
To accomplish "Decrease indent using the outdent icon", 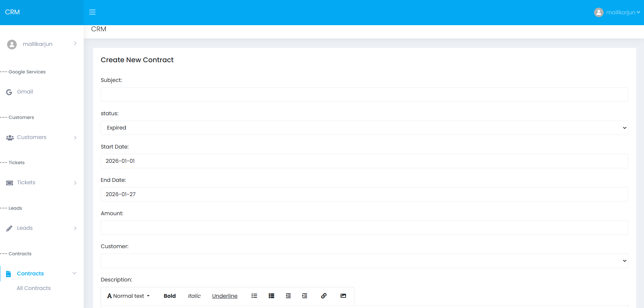I will coord(288,296).
